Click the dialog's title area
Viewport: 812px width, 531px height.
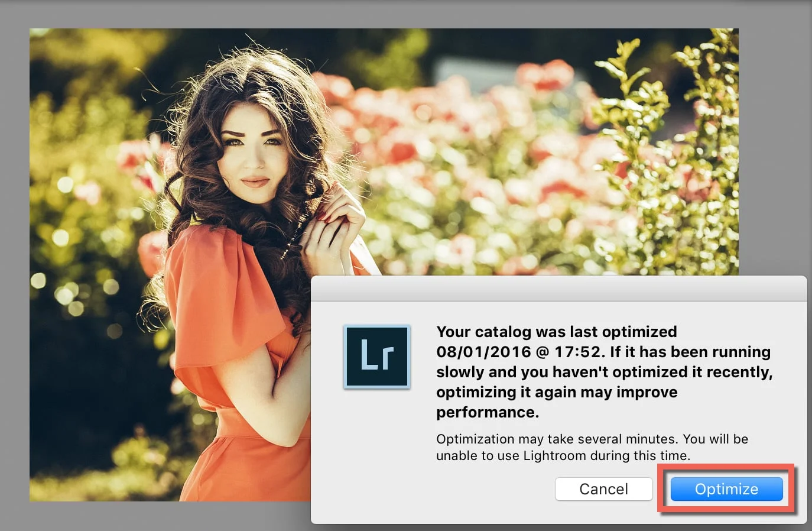click(558, 290)
